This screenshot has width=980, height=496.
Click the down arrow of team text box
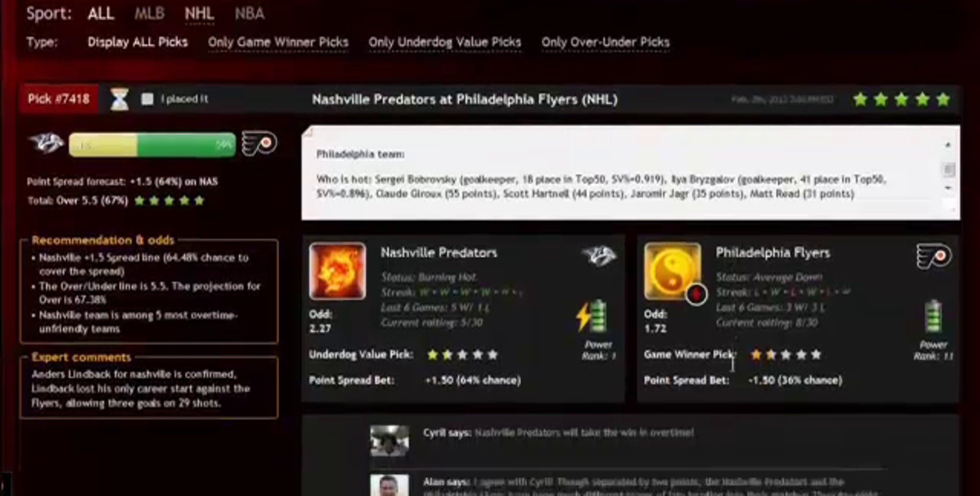click(x=948, y=188)
